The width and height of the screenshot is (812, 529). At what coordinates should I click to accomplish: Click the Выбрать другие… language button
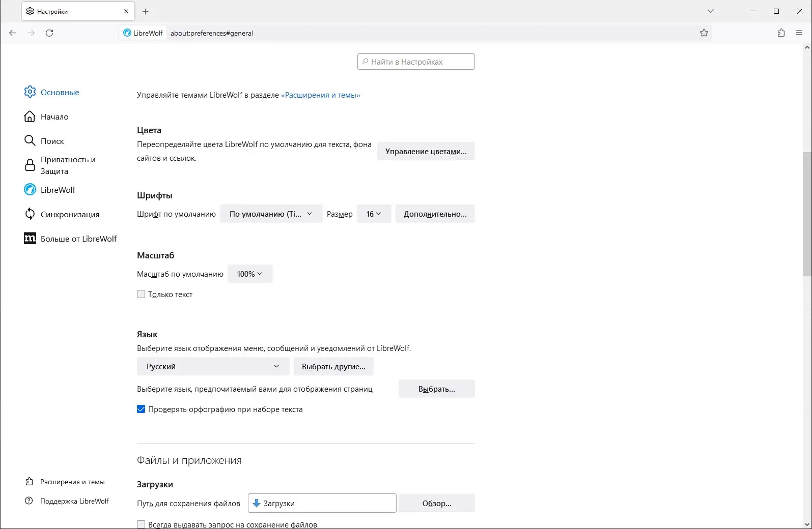[333, 367]
